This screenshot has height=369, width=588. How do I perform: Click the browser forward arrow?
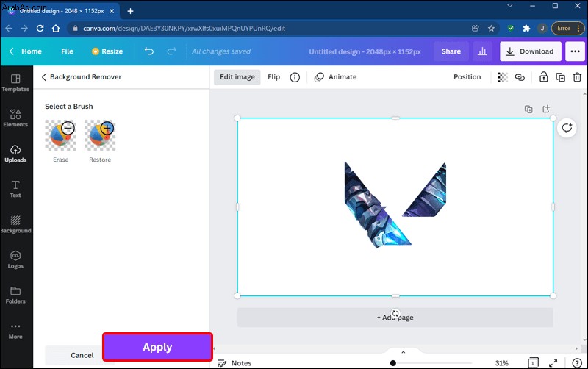point(24,28)
